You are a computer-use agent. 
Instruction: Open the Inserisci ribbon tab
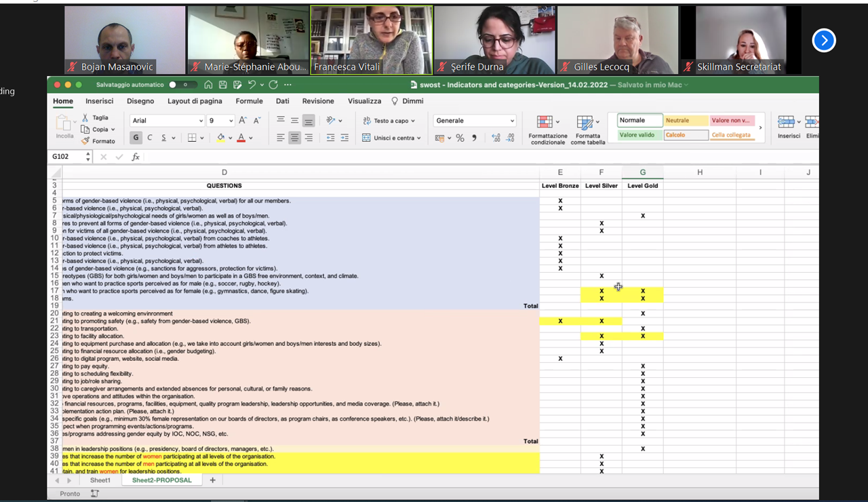(100, 101)
